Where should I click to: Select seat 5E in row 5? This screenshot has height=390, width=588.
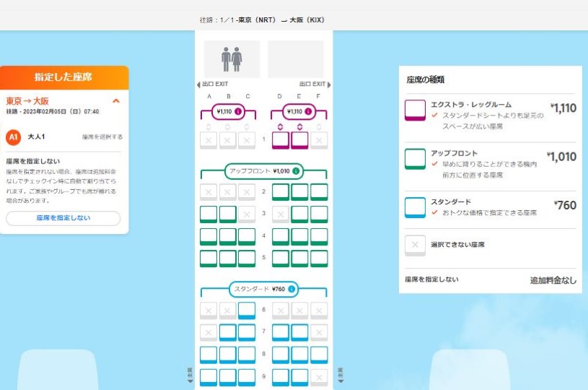point(299,259)
